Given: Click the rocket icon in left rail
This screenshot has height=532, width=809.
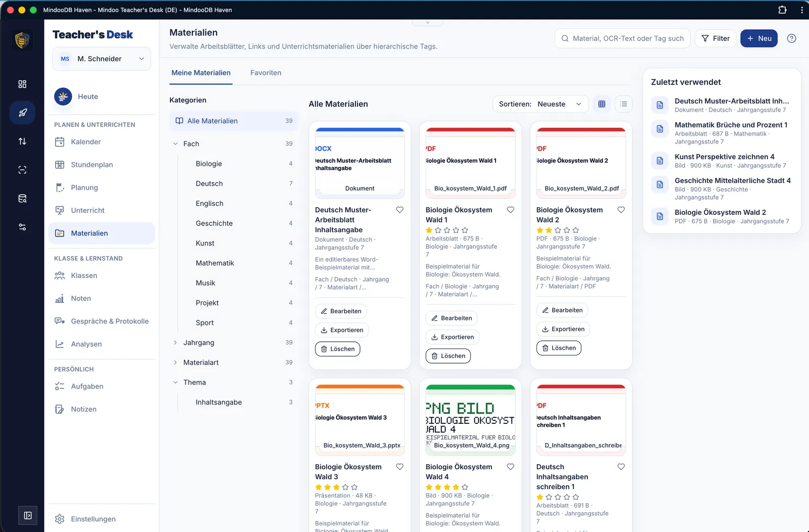Looking at the screenshot, I should point(22,113).
